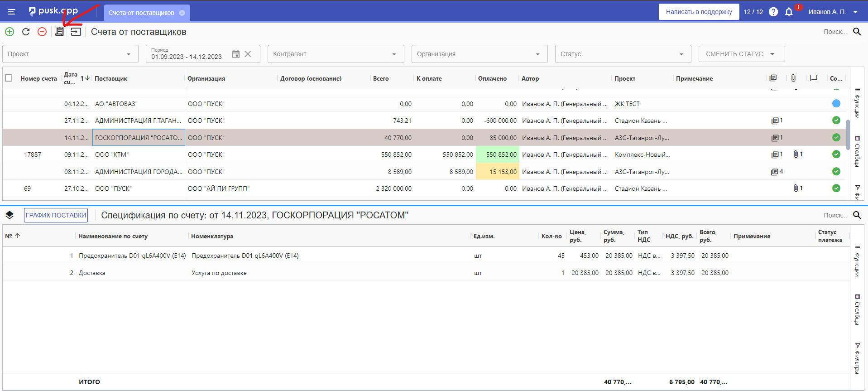Select the Услуга по доставке nomenclature cell
The height and width of the screenshot is (391, 868).
click(219, 273)
